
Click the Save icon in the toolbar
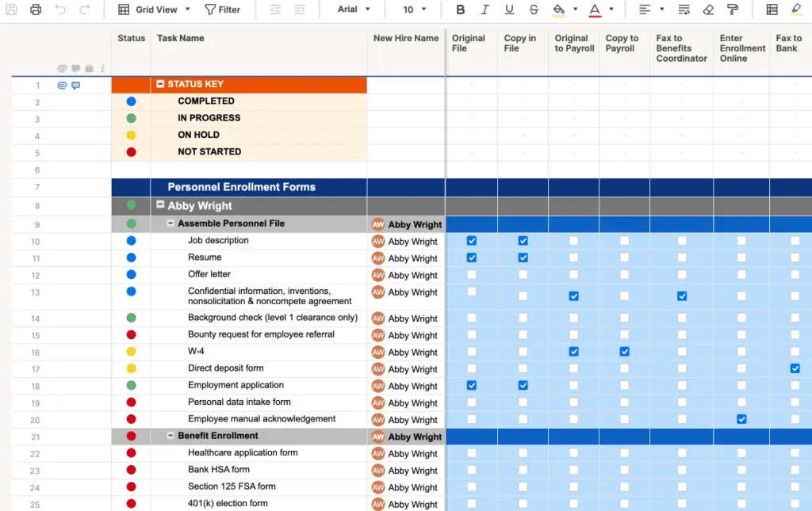click(11, 10)
